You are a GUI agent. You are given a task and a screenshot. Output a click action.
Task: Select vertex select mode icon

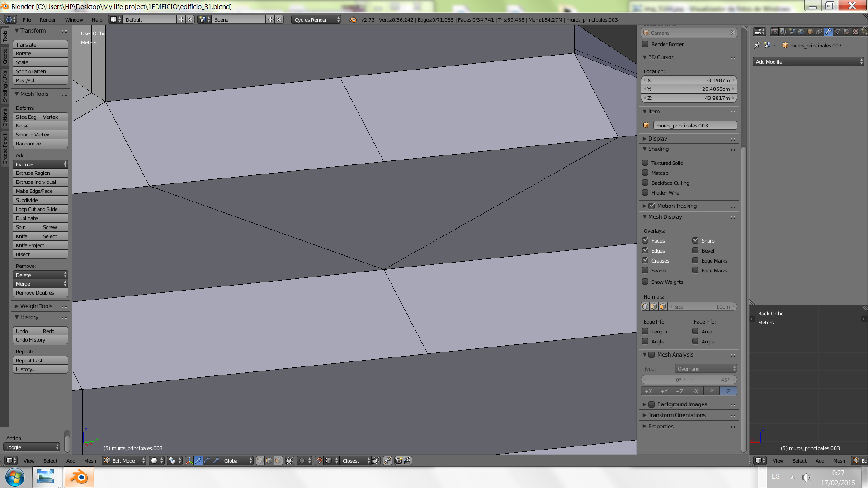tap(260, 460)
